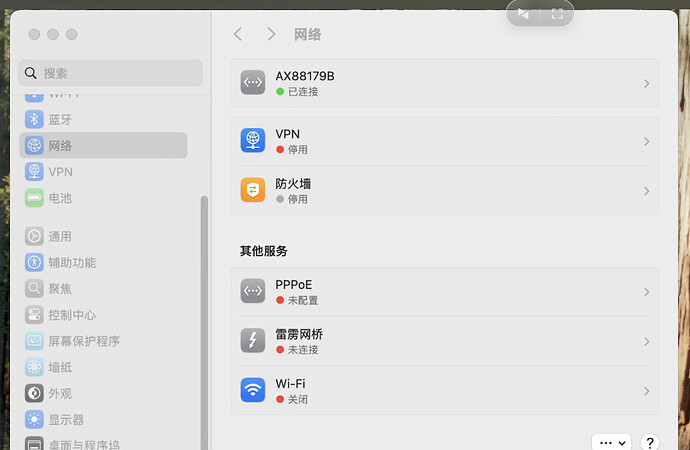Image resolution: width=690 pixels, height=450 pixels.
Task: Click the fullscreen brackets icon at top
Action: (x=557, y=14)
